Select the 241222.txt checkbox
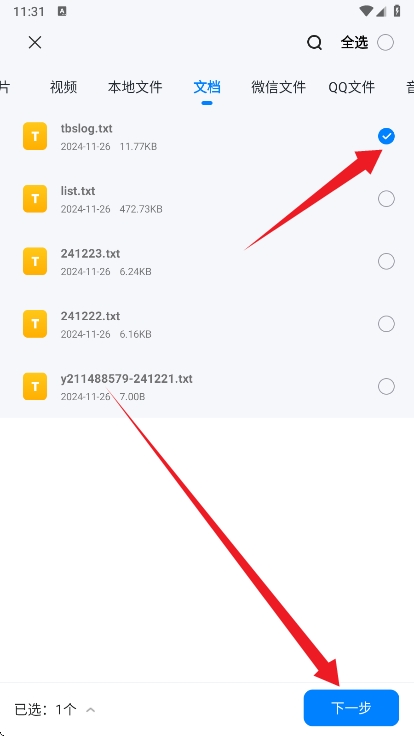 click(x=386, y=324)
